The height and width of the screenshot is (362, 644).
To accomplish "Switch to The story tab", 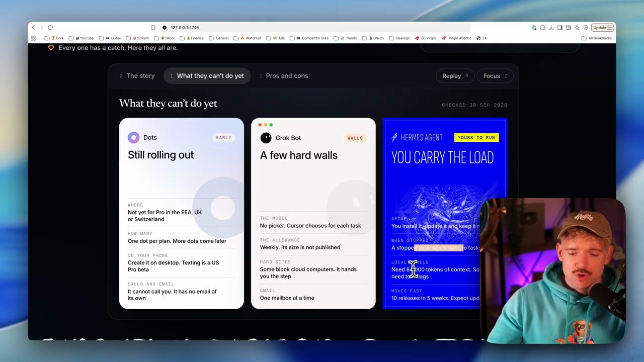I will [137, 76].
